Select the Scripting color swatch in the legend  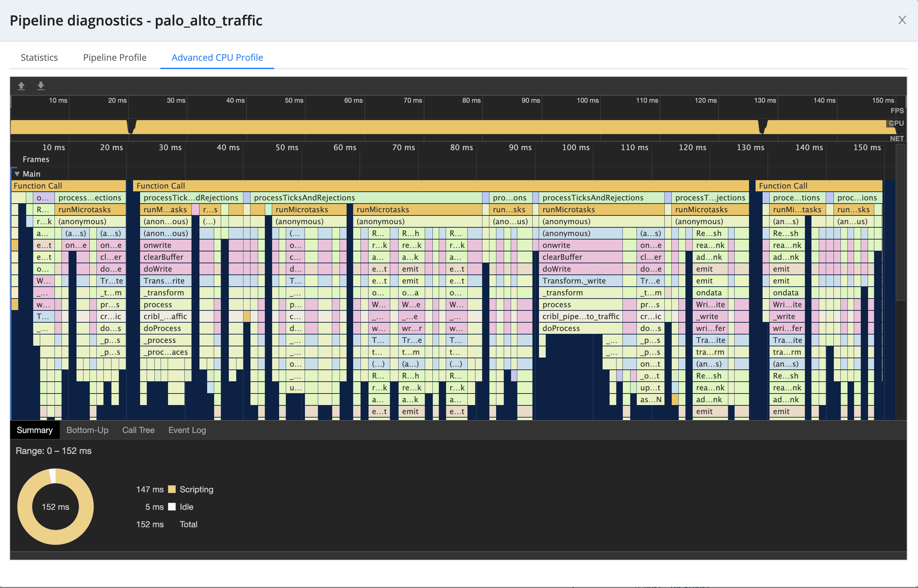click(x=172, y=489)
